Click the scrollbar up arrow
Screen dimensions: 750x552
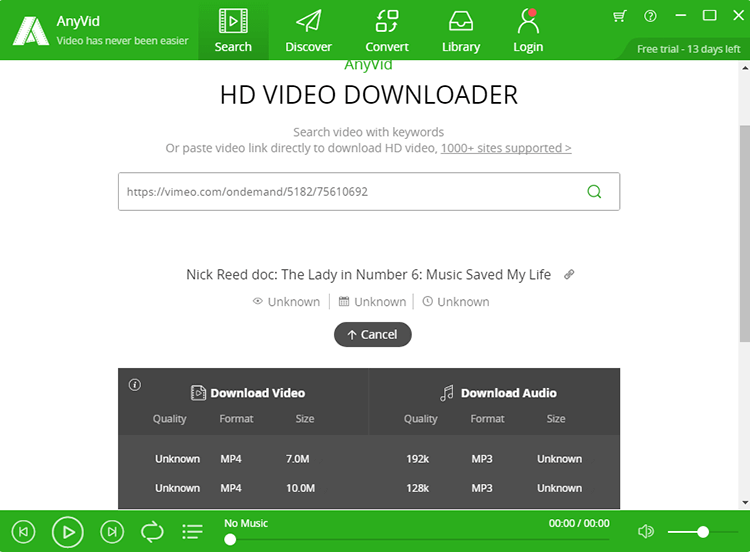(x=745, y=68)
